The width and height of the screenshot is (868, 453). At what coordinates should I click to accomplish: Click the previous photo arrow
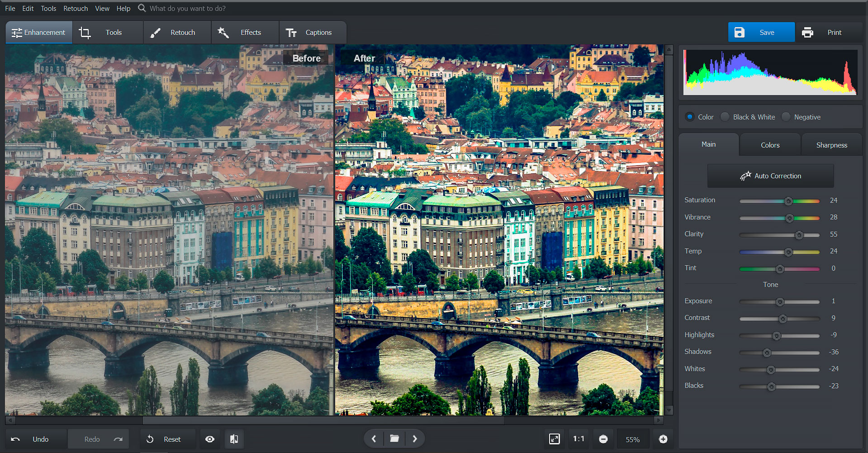(x=374, y=438)
